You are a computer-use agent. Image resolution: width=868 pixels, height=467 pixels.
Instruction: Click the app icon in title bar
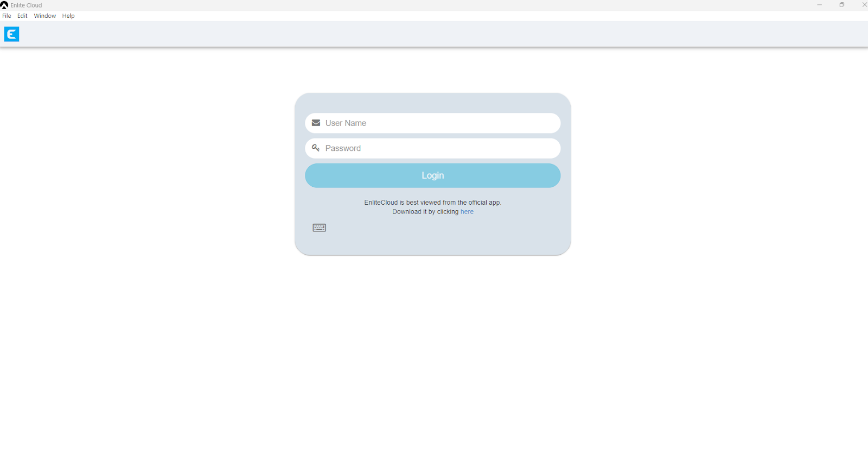tap(4, 5)
